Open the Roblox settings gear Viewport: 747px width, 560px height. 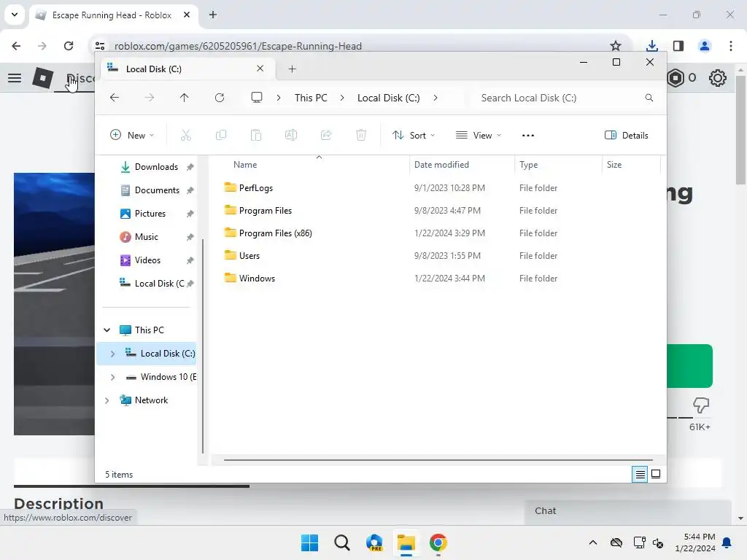718,77
